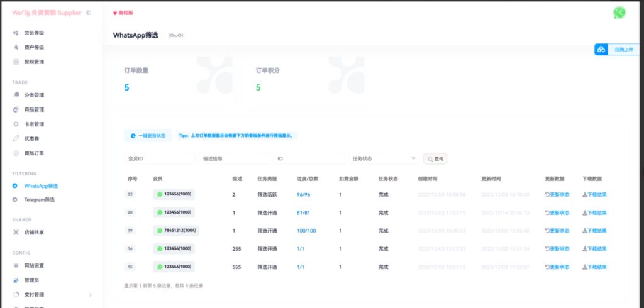Click member tag 123456(1000) in row 22

174,195
